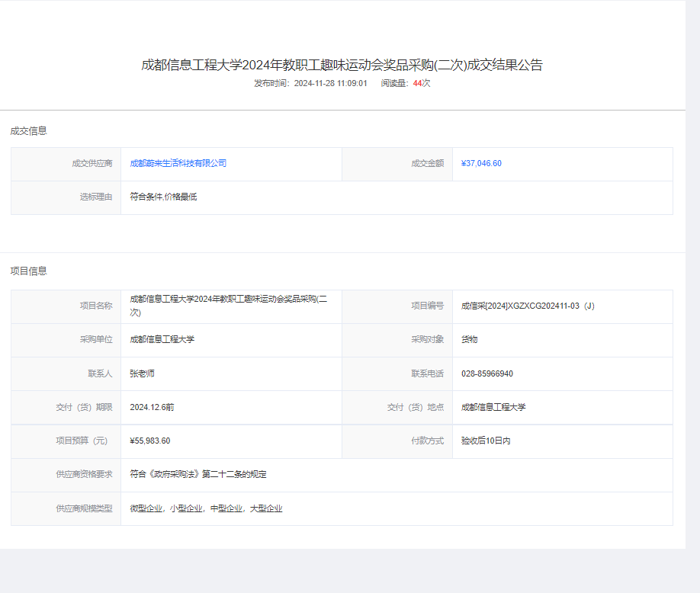This screenshot has width=700, height=593.
Task: Click procurement object value 货物
Action: click(x=469, y=339)
